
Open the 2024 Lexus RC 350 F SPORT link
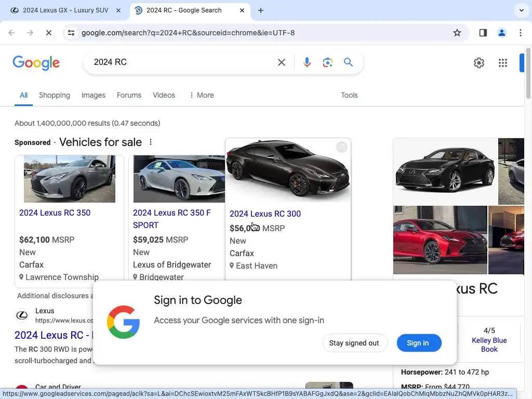click(x=171, y=219)
